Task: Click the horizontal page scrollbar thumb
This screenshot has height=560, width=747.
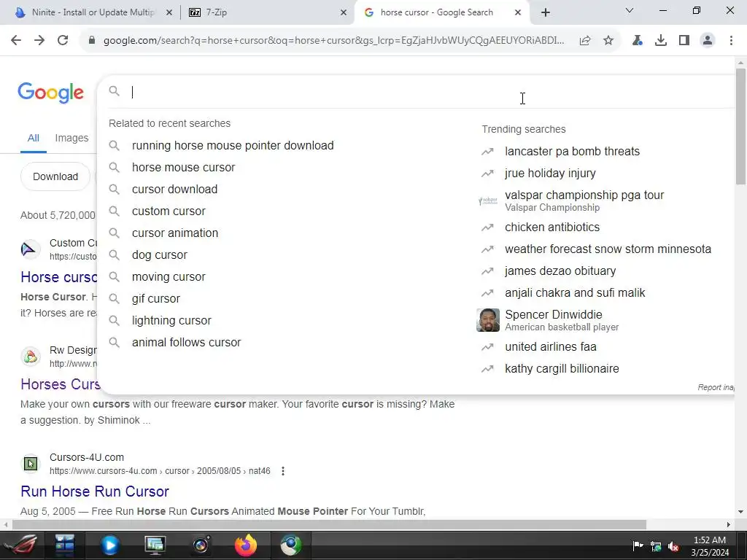Action: [x=329, y=525]
